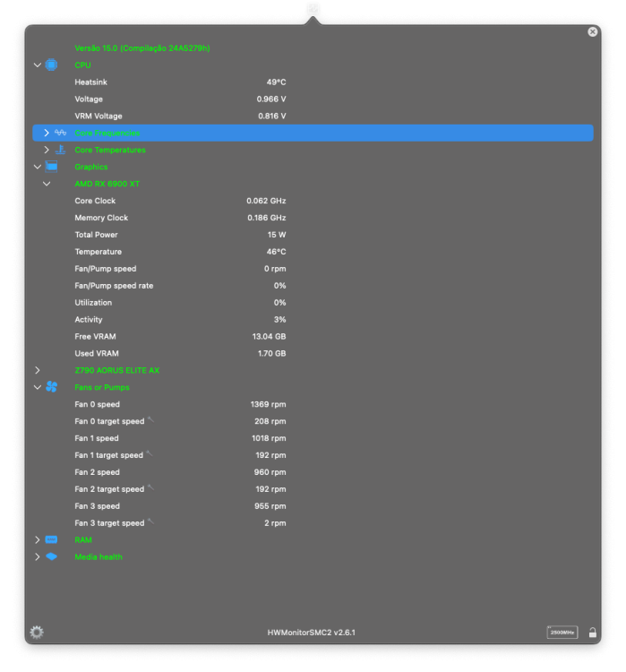
Task: Select the Z790 AORUS ELITE AX label
Action: click(117, 370)
